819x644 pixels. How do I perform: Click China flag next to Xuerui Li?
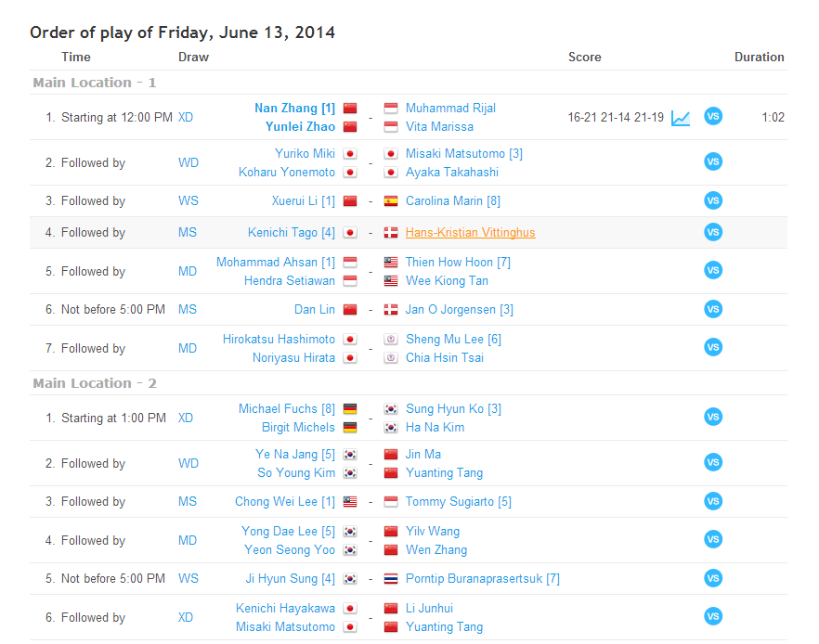point(350,200)
